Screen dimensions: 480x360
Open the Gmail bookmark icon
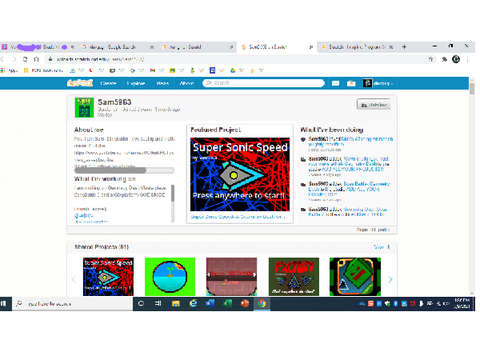coord(152,70)
